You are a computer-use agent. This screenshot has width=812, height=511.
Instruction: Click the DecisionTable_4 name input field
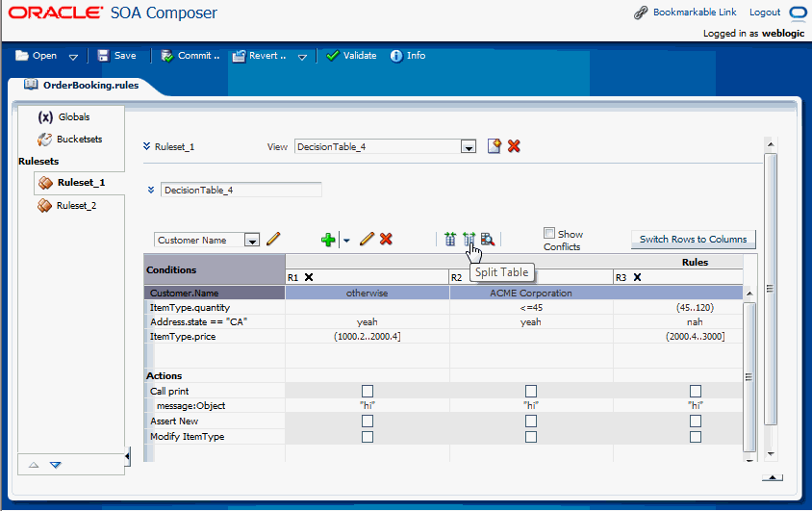coord(241,190)
